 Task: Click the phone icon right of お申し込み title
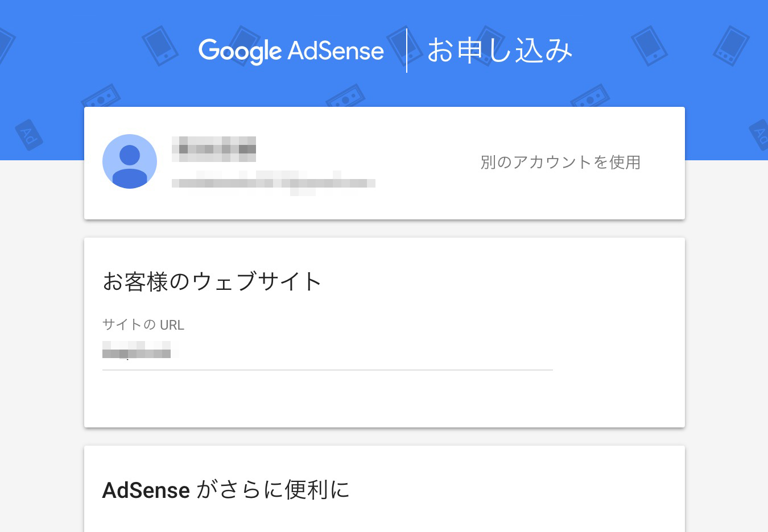tap(649, 45)
